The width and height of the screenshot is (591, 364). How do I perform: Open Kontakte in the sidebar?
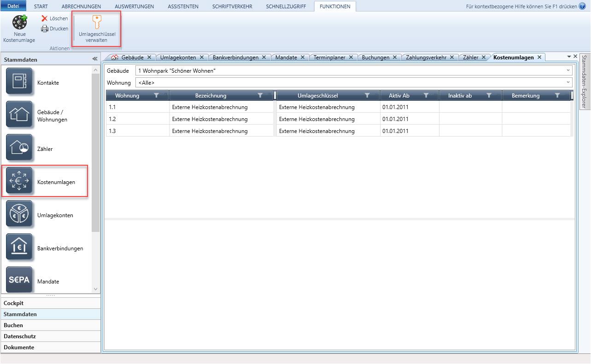[19, 83]
